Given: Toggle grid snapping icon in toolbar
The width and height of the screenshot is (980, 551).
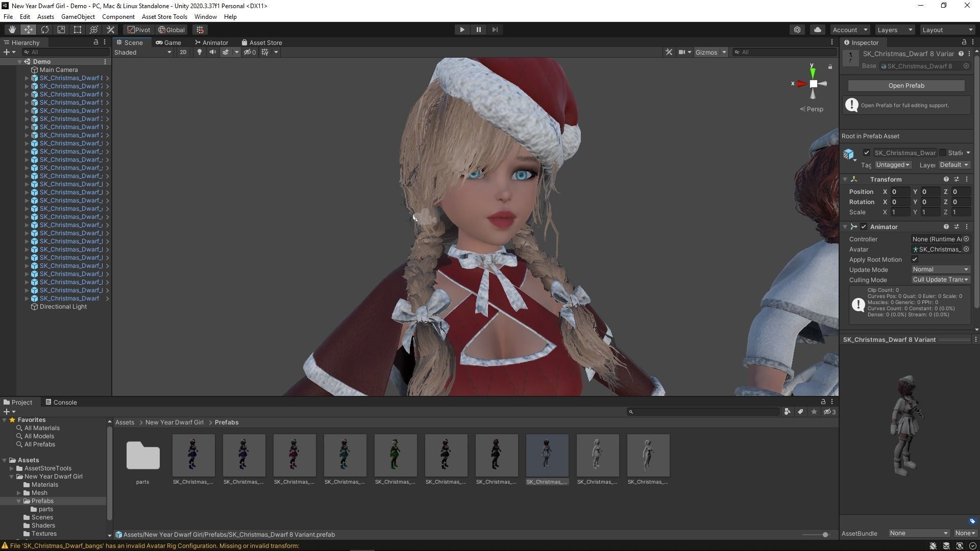Looking at the screenshot, I should (x=200, y=30).
